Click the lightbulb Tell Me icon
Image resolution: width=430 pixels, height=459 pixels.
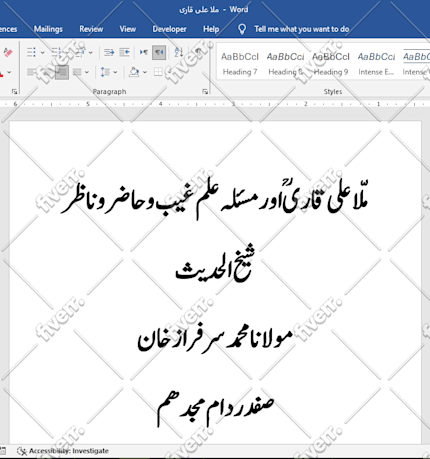(242, 29)
